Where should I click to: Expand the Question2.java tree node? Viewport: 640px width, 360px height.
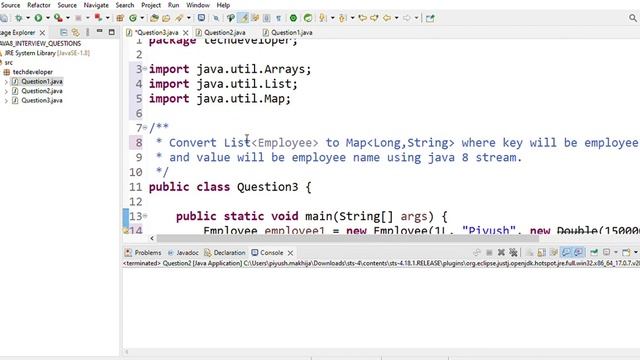point(6,91)
